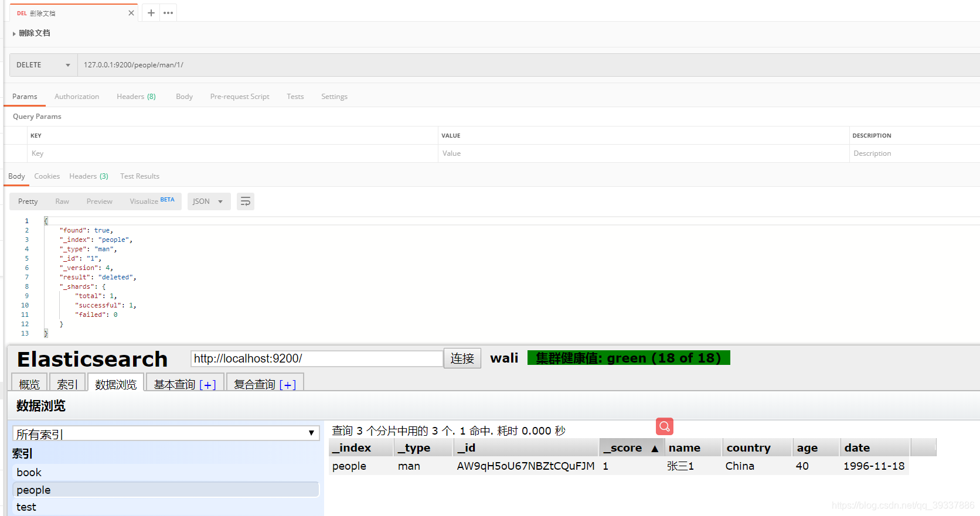This screenshot has width=980, height=516.
Task: Select Visualize BETA view
Action: click(152, 201)
